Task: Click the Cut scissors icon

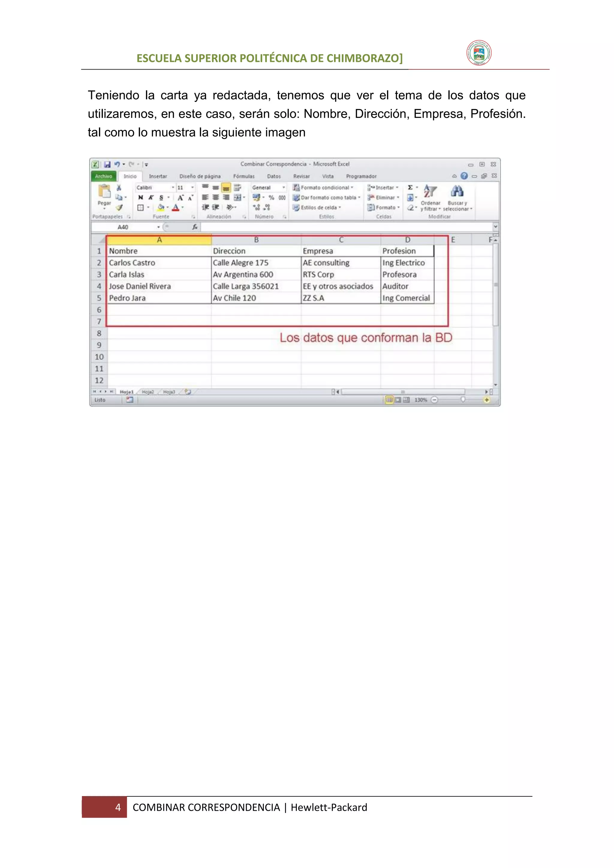Action: coord(119,188)
